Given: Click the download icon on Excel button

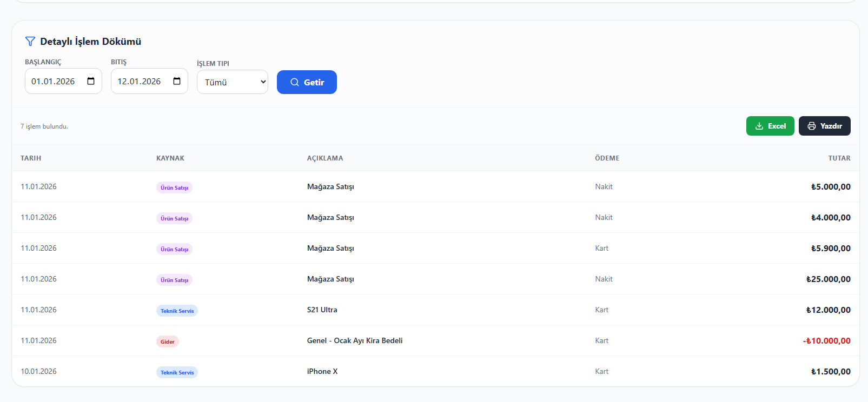Looking at the screenshot, I should (759, 126).
